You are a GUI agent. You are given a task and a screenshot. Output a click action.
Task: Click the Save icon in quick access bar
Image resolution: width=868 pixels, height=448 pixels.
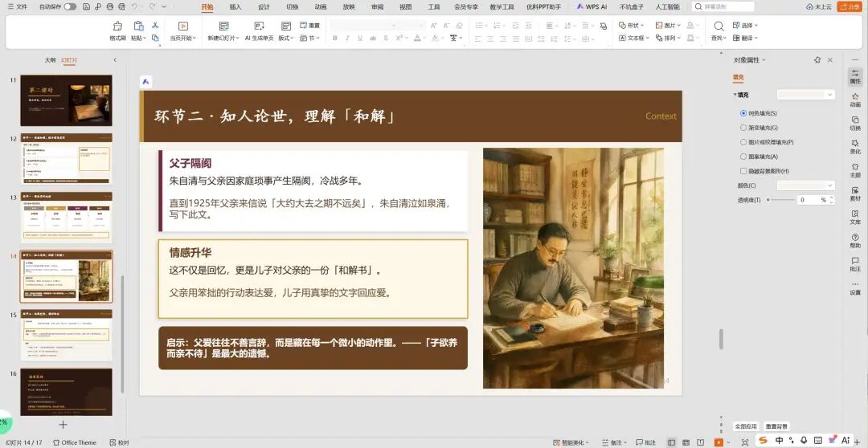pos(86,6)
